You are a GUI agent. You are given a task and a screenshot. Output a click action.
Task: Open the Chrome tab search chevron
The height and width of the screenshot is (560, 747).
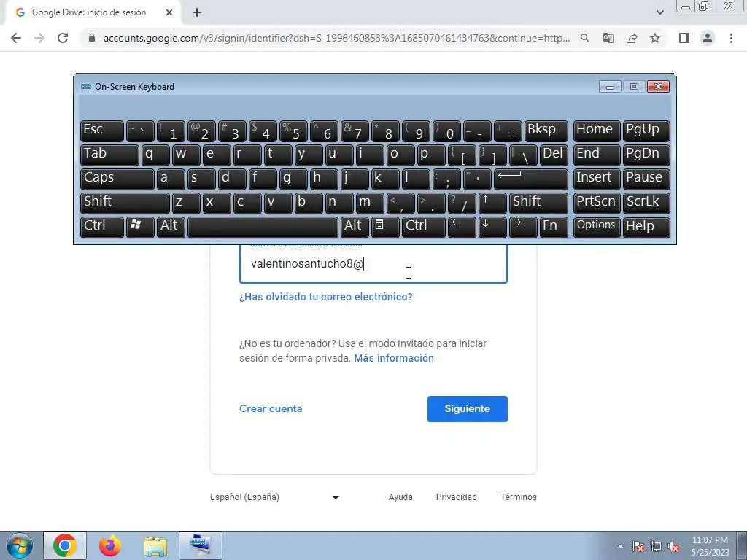[x=659, y=12]
